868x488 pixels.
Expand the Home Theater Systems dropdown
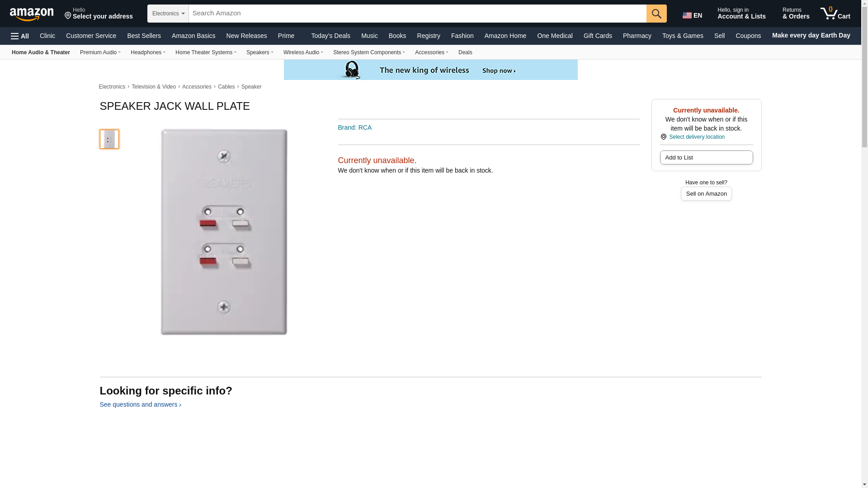coord(206,52)
